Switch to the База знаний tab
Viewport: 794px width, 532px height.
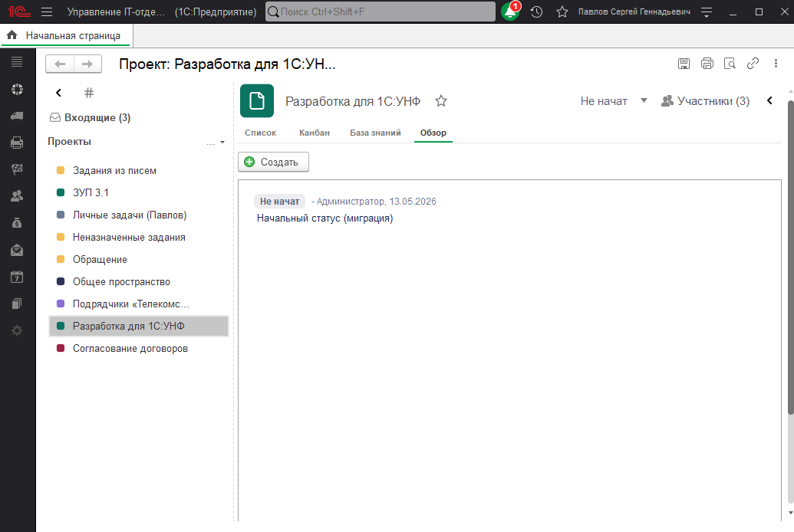(x=375, y=133)
